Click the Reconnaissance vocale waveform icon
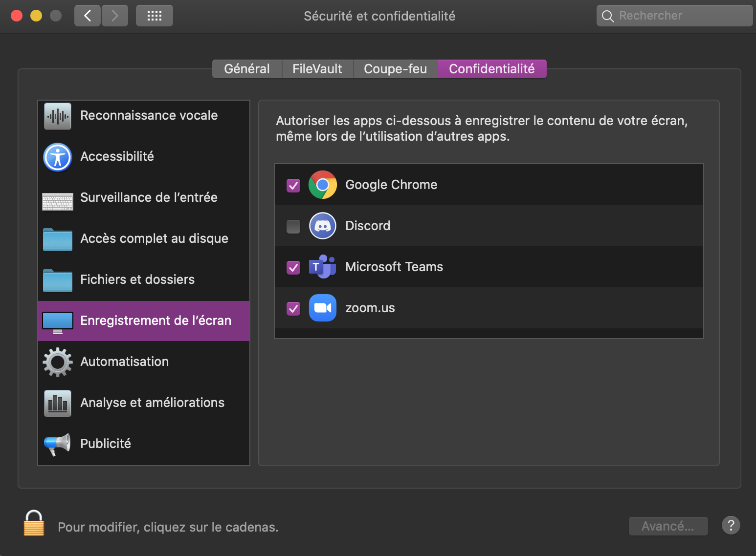Screen dimensions: 756x556 click(x=58, y=116)
